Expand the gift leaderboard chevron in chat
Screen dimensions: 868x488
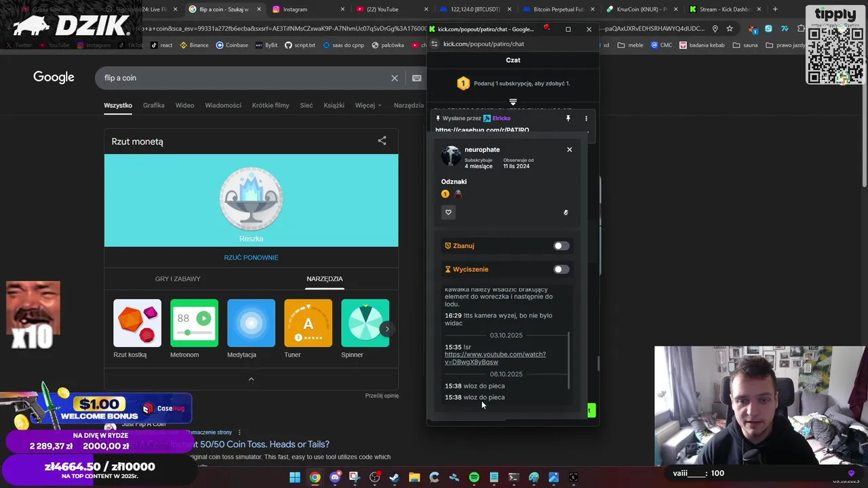513,102
